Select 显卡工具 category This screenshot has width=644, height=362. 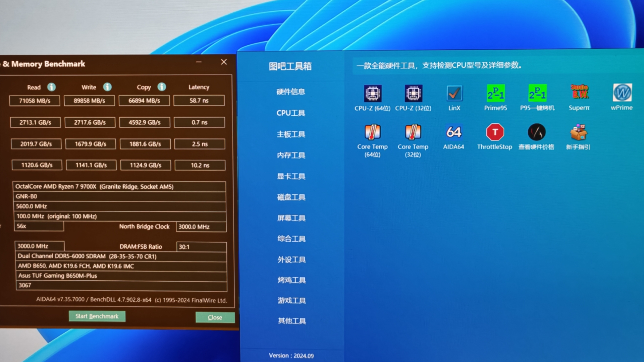point(291,177)
